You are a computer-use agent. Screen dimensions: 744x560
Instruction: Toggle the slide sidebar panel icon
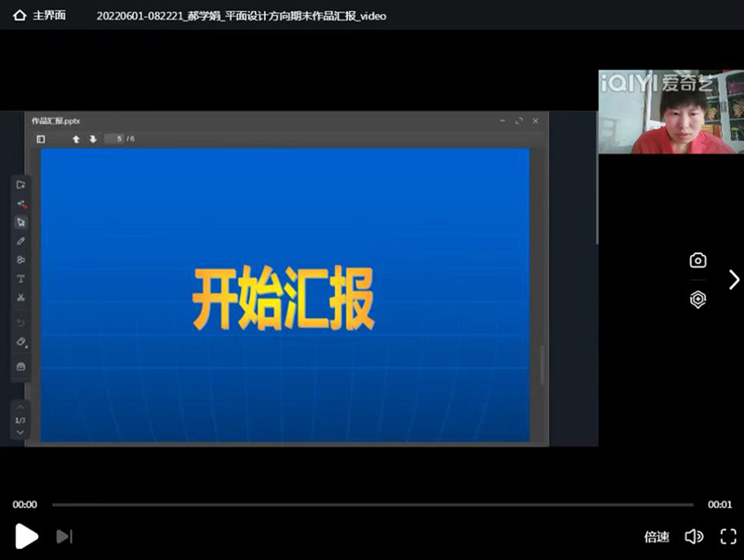tap(41, 139)
